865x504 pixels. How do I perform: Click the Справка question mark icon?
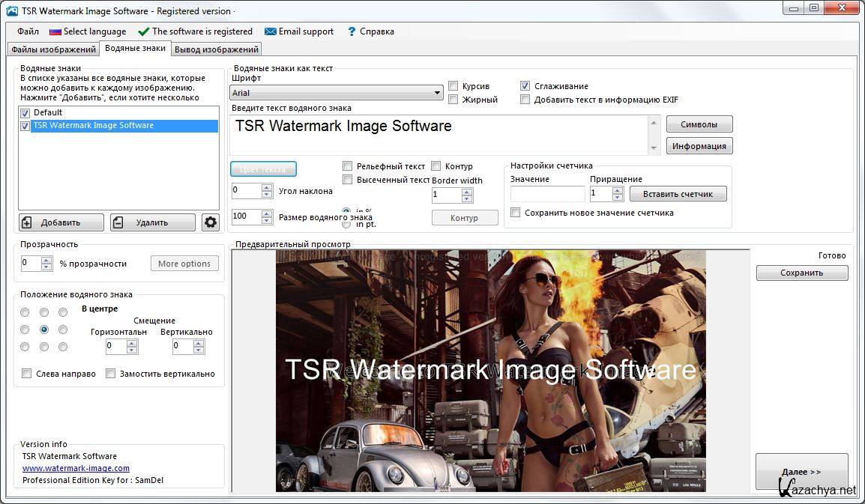(351, 31)
